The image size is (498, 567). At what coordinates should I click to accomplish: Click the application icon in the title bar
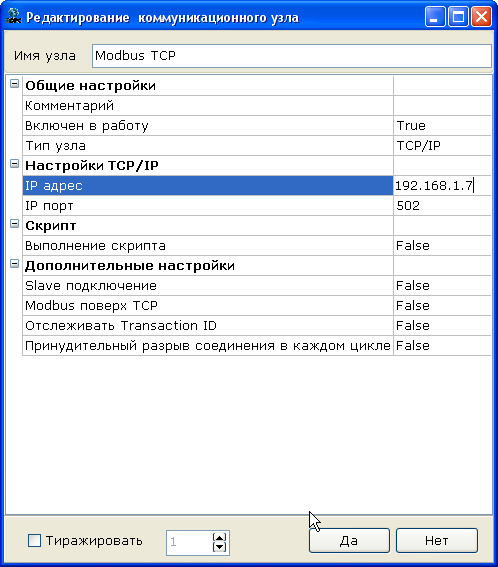point(14,17)
